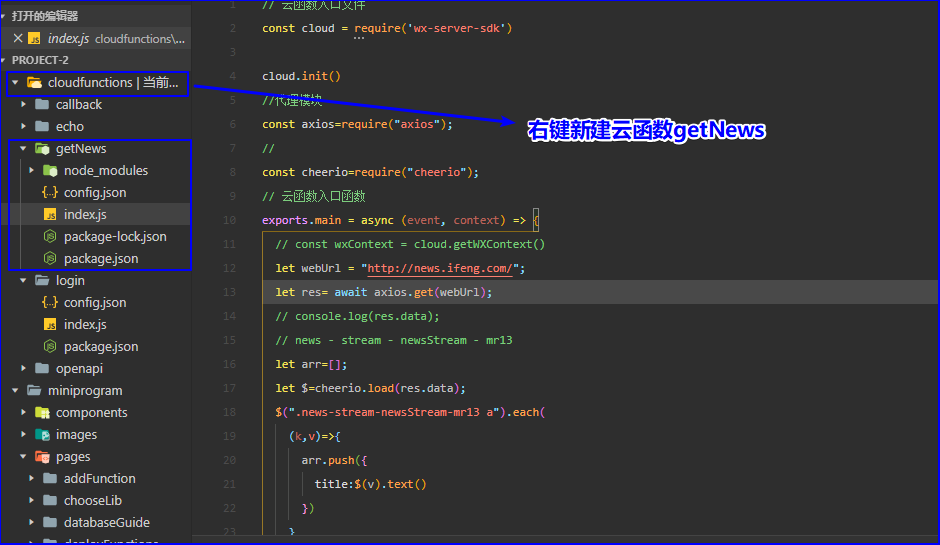The width and height of the screenshot is (940, 545).
Task: Click the JS icon of login index.js
Action: pos(50,324)
